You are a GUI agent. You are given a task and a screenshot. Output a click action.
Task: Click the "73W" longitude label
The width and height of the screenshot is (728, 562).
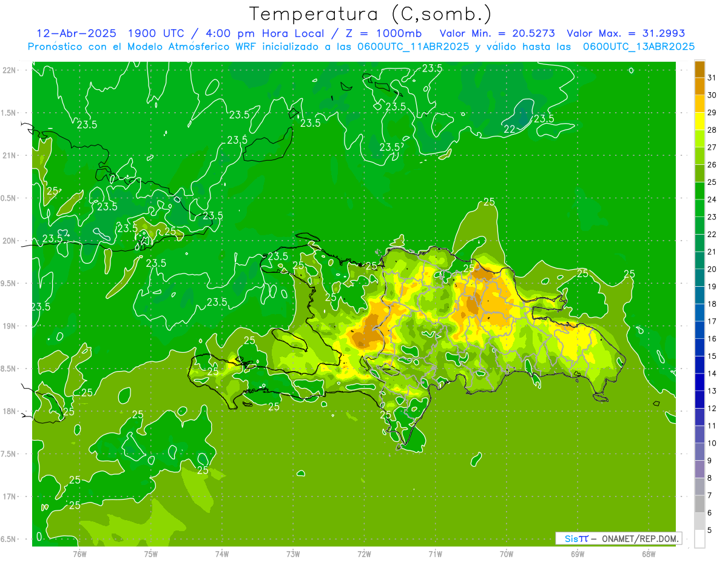click(x=293, y=554)
